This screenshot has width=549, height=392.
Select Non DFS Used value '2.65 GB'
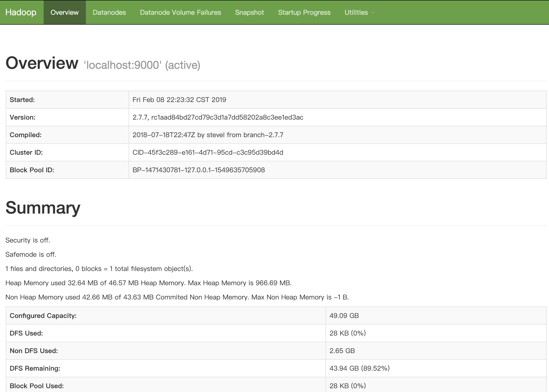click(x=342, y=351)
